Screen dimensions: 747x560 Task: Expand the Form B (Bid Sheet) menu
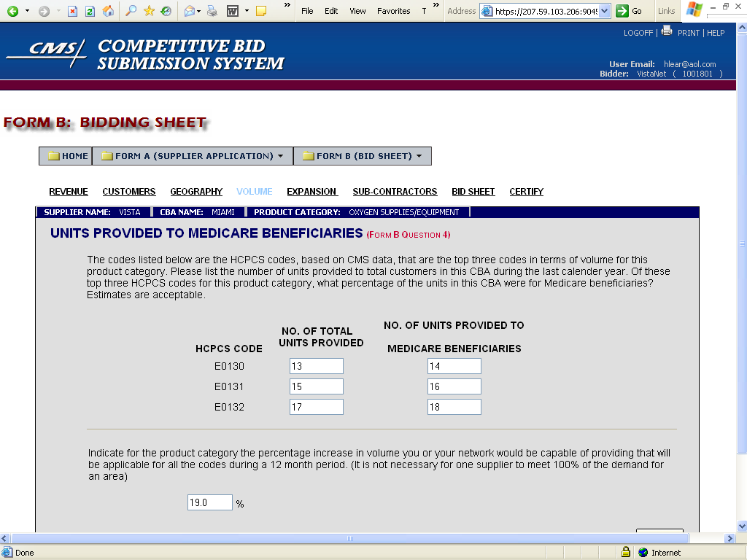[x=363, y=156]
